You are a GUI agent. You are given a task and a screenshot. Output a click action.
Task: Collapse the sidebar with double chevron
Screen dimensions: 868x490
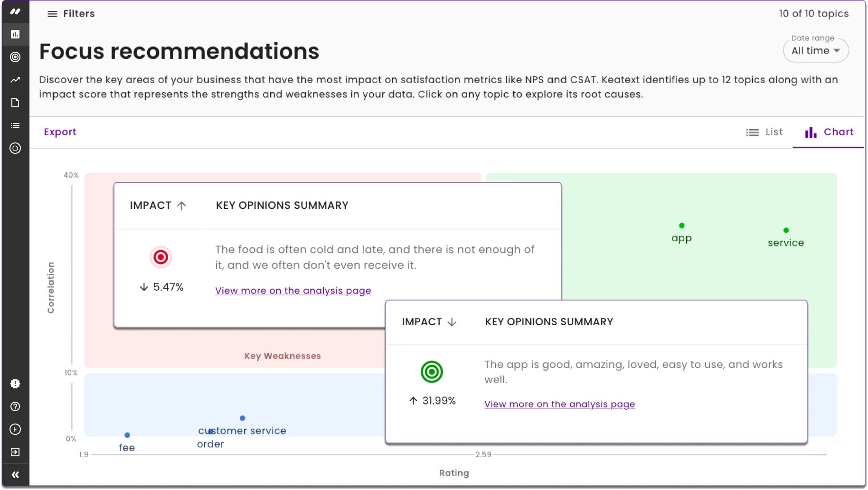(15, 475)
